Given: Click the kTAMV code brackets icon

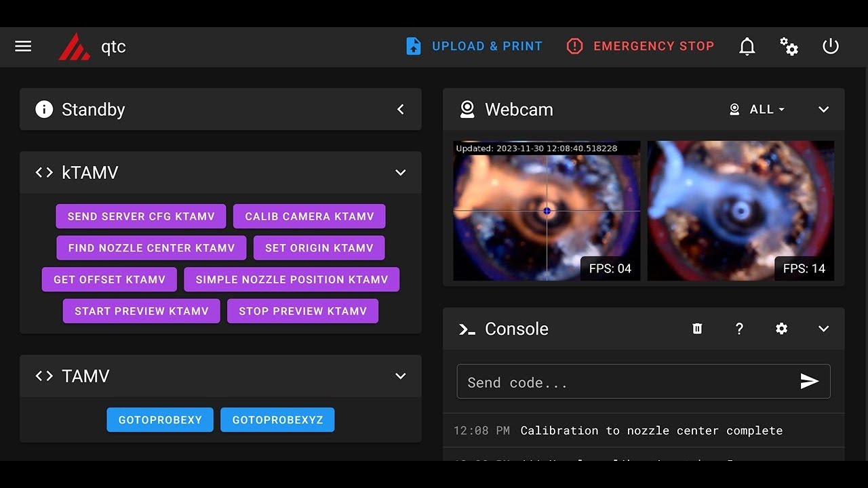Looking at the screenshot, I should click(x=44, y=172).
